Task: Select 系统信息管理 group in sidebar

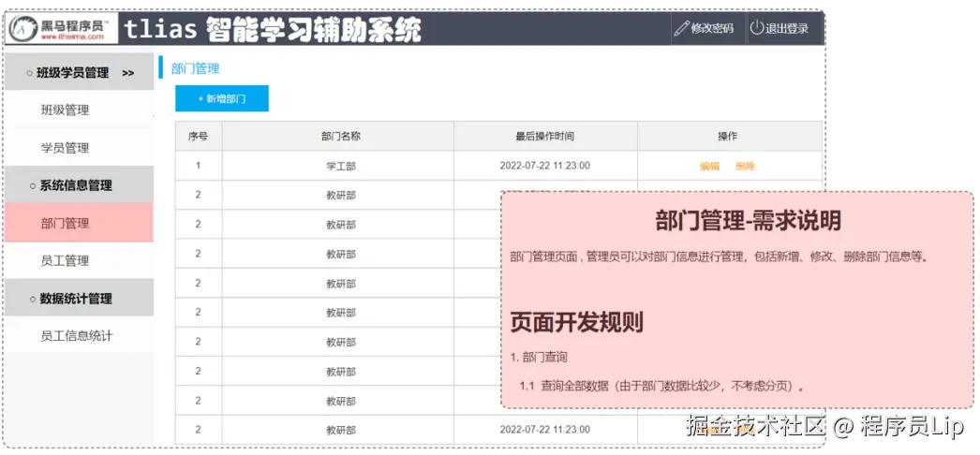Action: point(79,185)
